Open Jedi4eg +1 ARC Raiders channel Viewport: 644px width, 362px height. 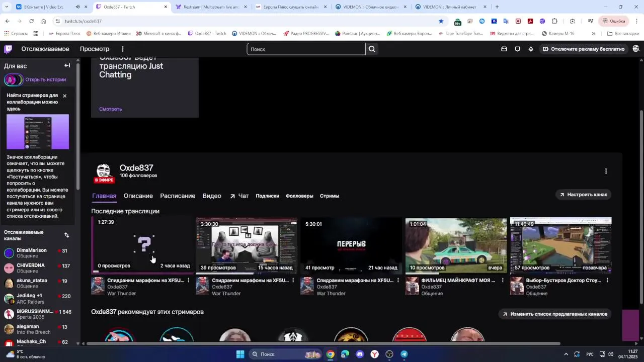point(38,299)
